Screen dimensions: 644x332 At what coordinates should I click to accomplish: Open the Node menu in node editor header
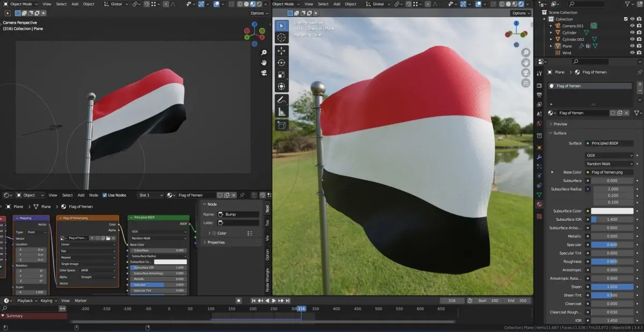point(93,195)
